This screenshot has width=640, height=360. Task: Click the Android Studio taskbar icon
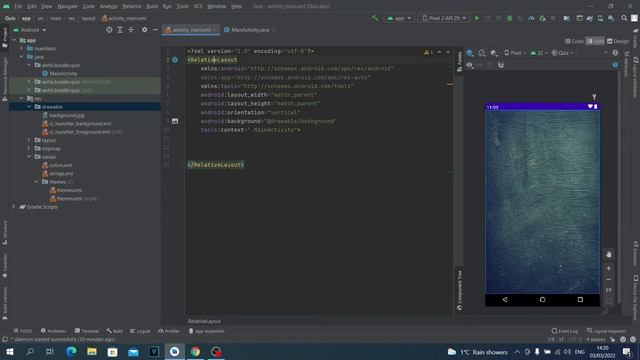pos(174,351)
